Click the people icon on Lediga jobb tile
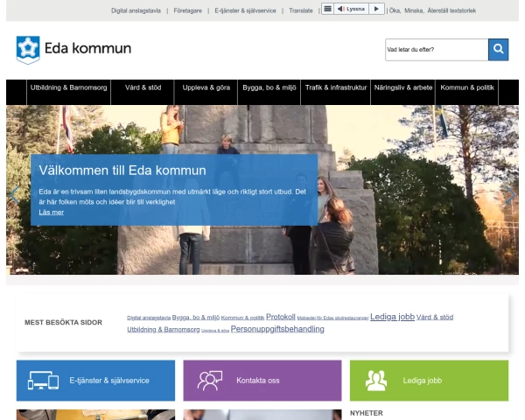Screen dimensions: 525x420 click(376, 381)
